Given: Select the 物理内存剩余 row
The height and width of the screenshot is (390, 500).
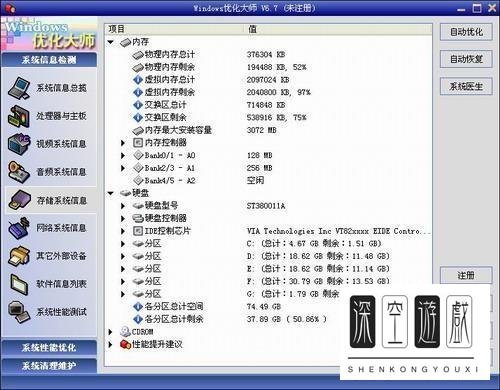Looking at the screenshot, I should pos(268,67).
